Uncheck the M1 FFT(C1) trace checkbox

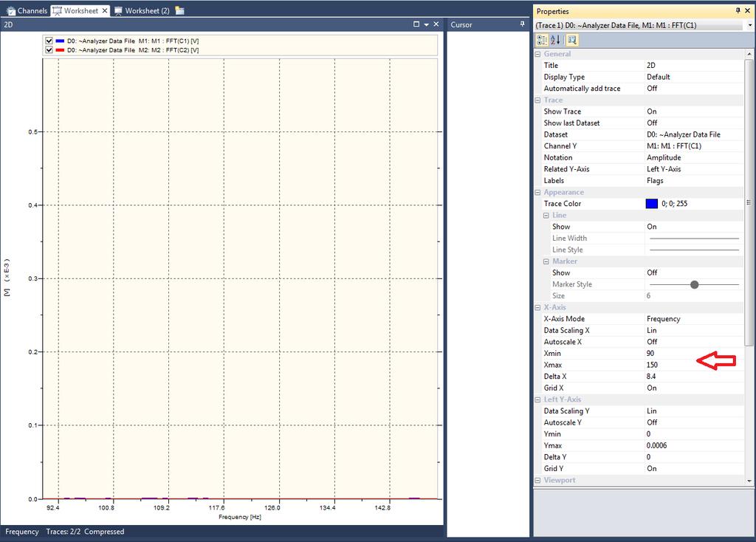click(49, 41)
